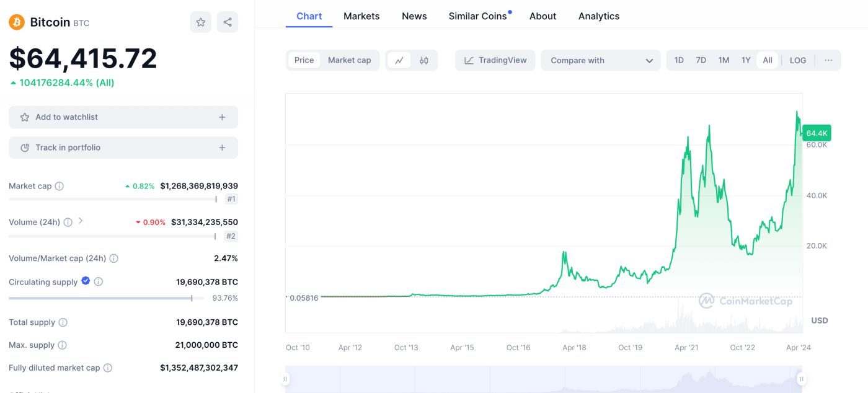Expand Add to watchlist plus
868x393 pixels.
point(222,117)
